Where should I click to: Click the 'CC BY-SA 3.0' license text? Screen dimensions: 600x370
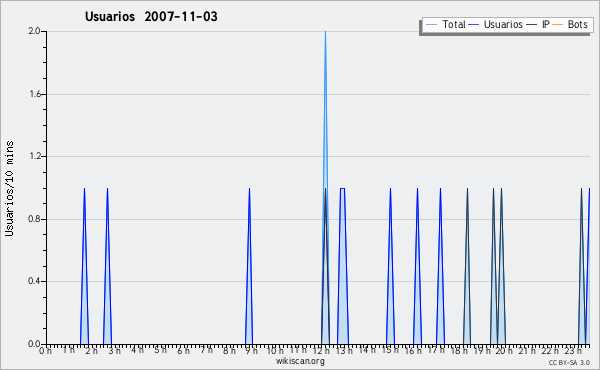pyautogui.click(x=569, y=363)
